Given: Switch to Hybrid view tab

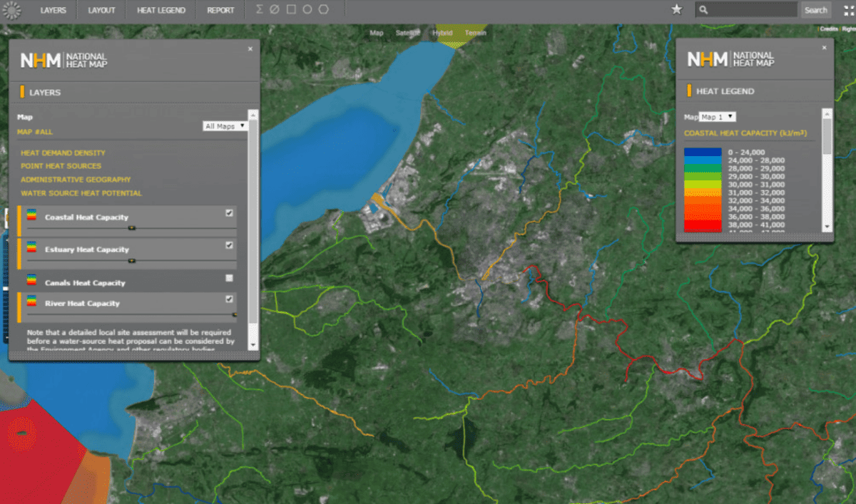Looking at the screenshot, I should [x=442, y=33].
